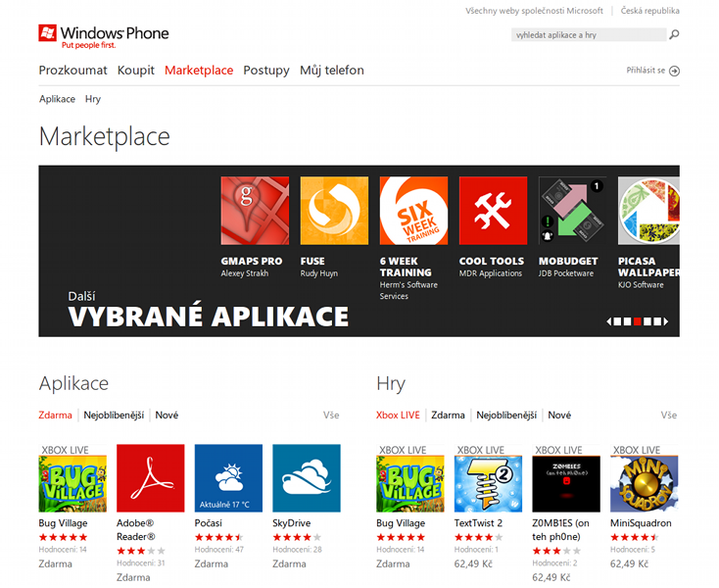
Task: Click the Přihlásit se link
Action: point(646,71)
